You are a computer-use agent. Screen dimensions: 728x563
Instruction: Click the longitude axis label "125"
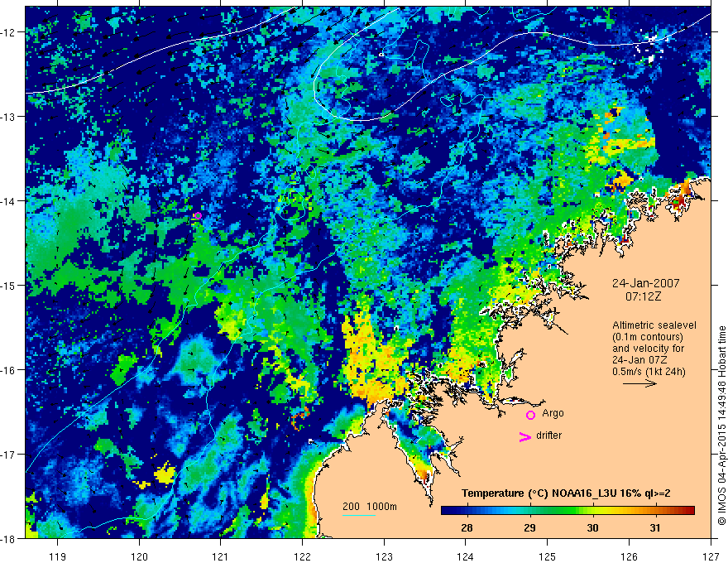click(x=548, y=556)
